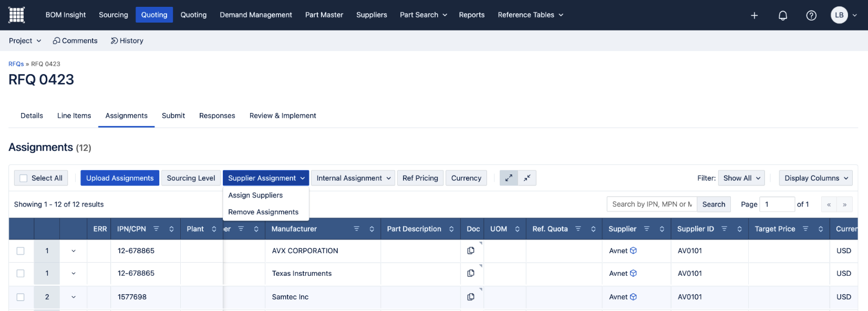Open the Show All filter dropdown
Viewport: 868px width, 311px height.
pyautogui.click(x=741, y=178)
